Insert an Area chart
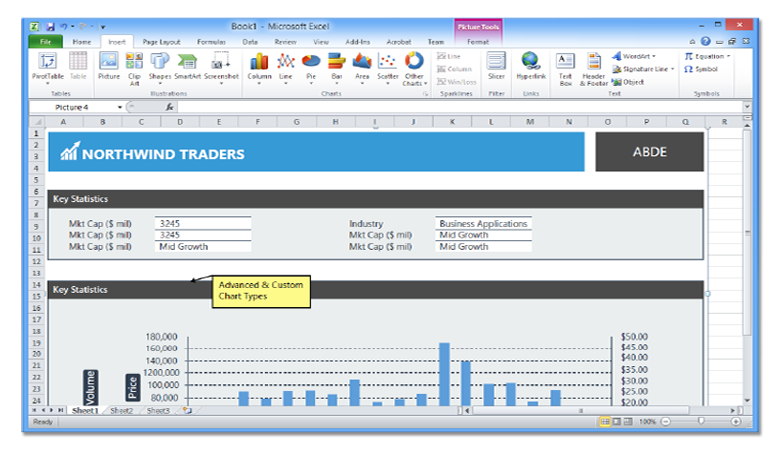The image size is (780, 451). point(362,67)
